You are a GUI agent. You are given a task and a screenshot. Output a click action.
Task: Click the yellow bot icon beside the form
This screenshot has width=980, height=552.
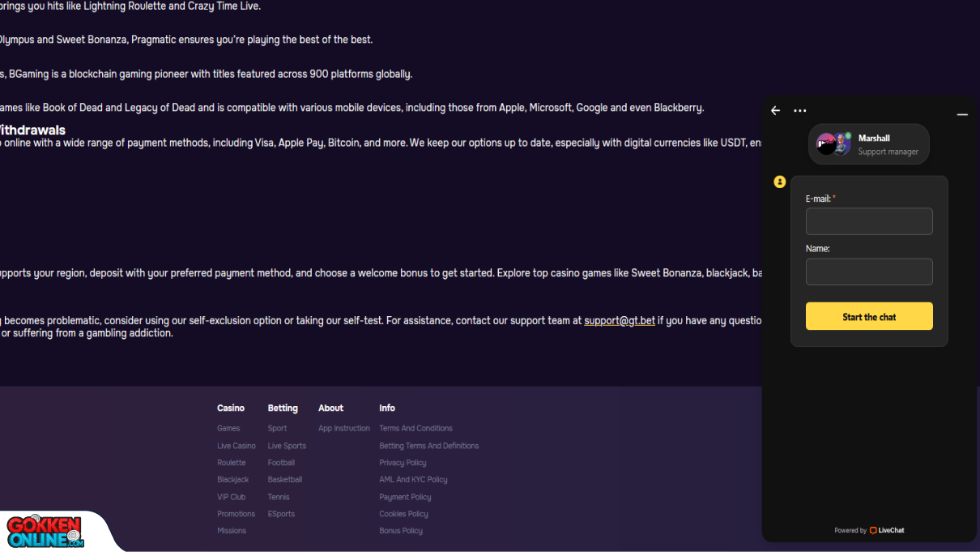tap(780, 182)
